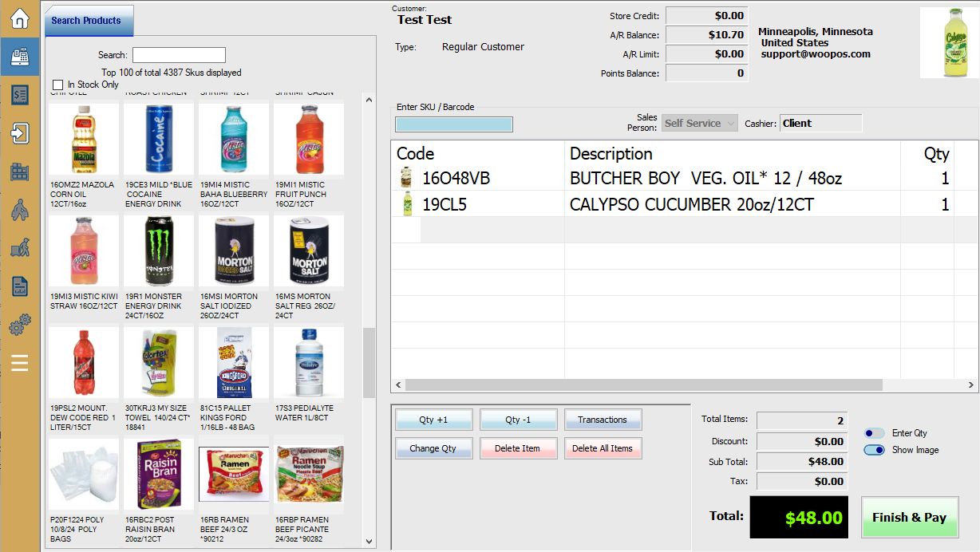Click product list scrollbar up arrow
This screenshot has height=552, width=980.
coord(369,101)
